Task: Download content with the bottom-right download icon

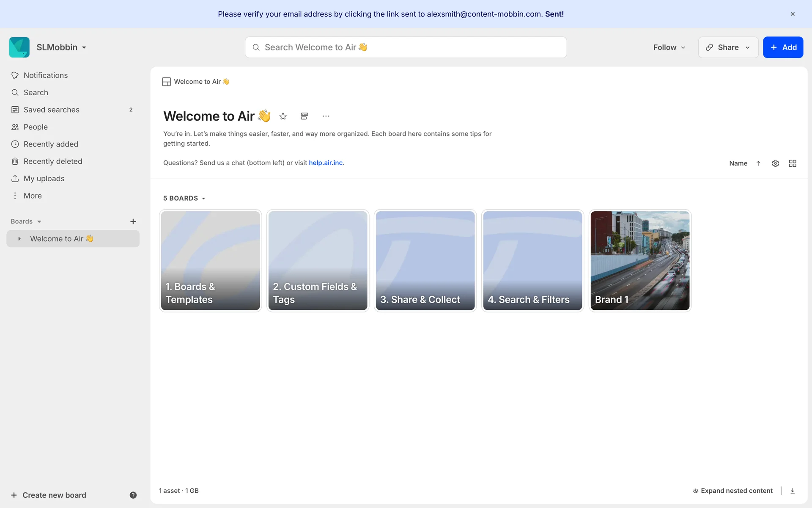Action: point(793,491)
